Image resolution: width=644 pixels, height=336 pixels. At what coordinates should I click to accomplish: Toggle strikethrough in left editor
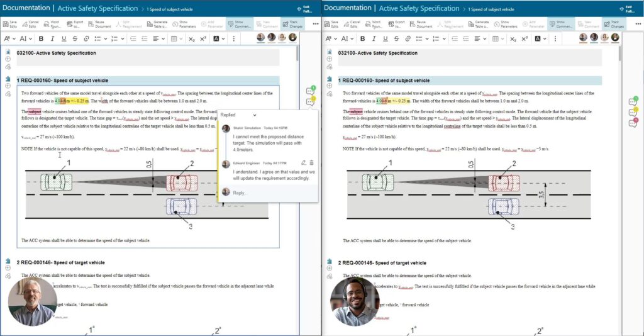click(x=75, y=38)
